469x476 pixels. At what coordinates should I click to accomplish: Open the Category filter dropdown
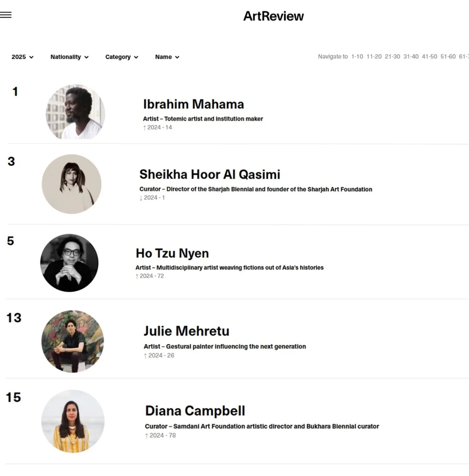tap(121, 57)
